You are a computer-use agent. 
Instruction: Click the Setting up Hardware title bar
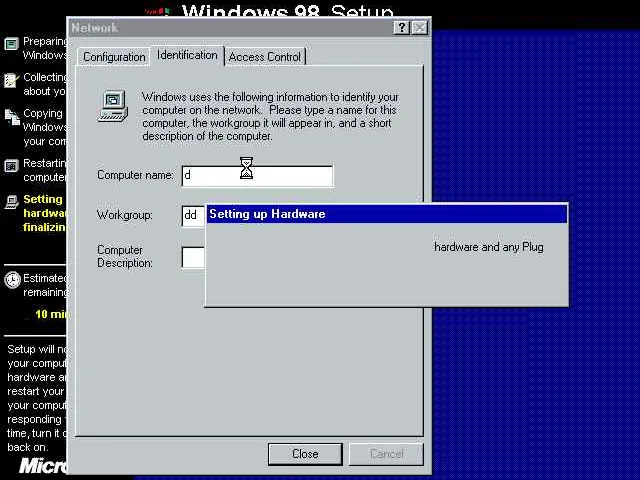point(387,214)
